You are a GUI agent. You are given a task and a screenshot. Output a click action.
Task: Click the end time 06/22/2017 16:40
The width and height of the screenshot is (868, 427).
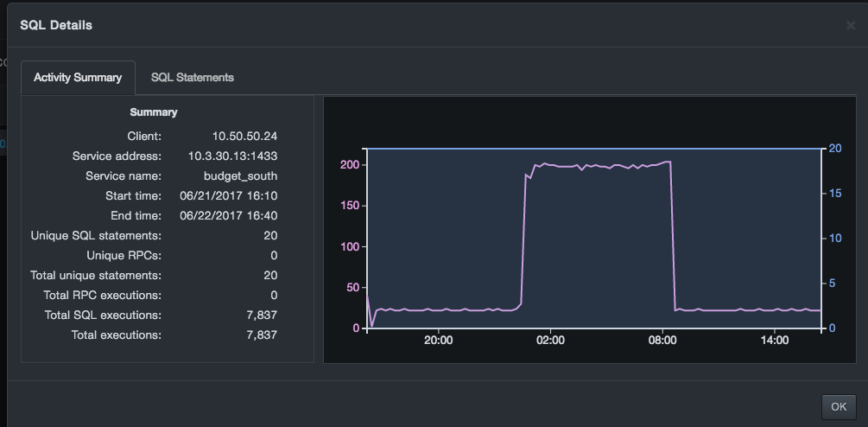(227, 215)
